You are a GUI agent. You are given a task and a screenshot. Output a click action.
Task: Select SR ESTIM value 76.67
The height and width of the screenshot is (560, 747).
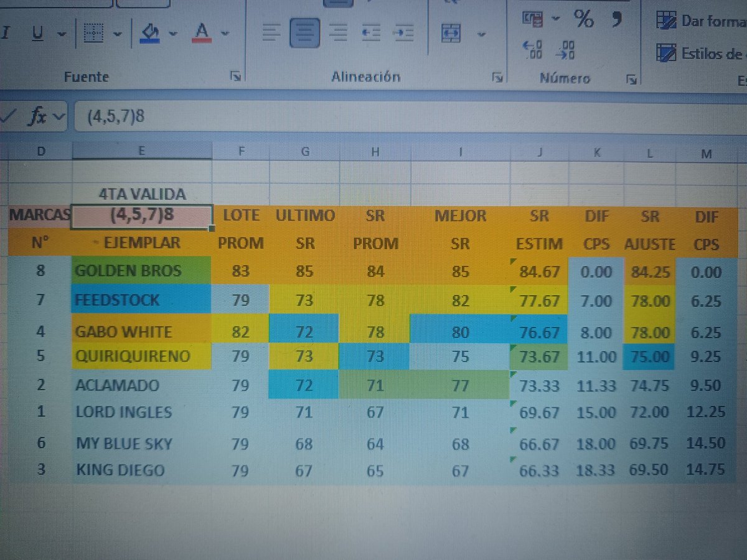(x=539, y=332)
